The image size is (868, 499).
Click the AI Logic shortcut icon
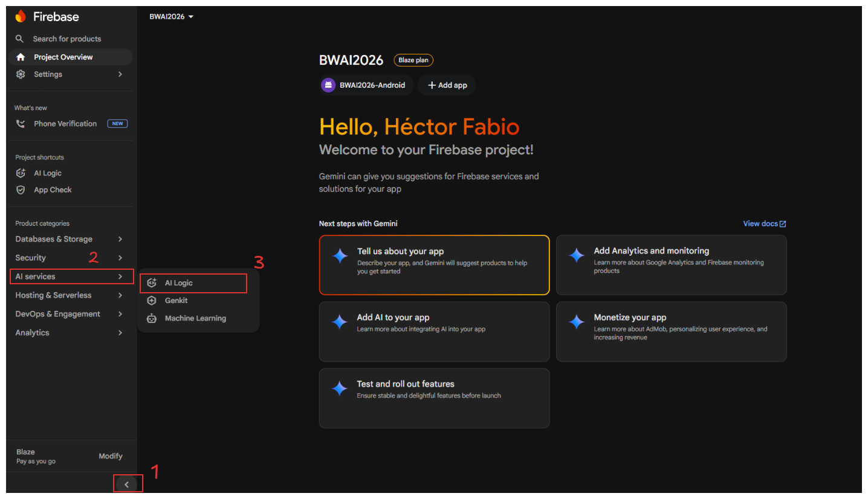pos(21,173)
